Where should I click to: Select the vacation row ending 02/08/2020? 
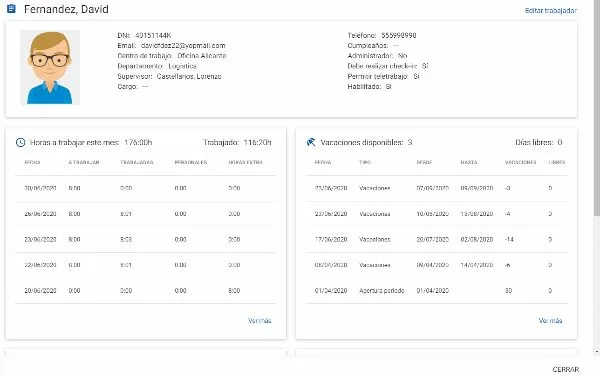coord(437,240)
